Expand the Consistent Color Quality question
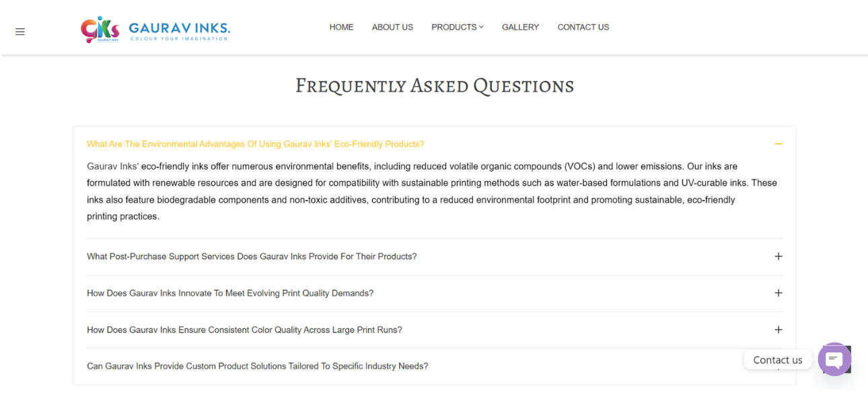The width and height of the screenshot is (868, 397). click(x=244, y=330)
